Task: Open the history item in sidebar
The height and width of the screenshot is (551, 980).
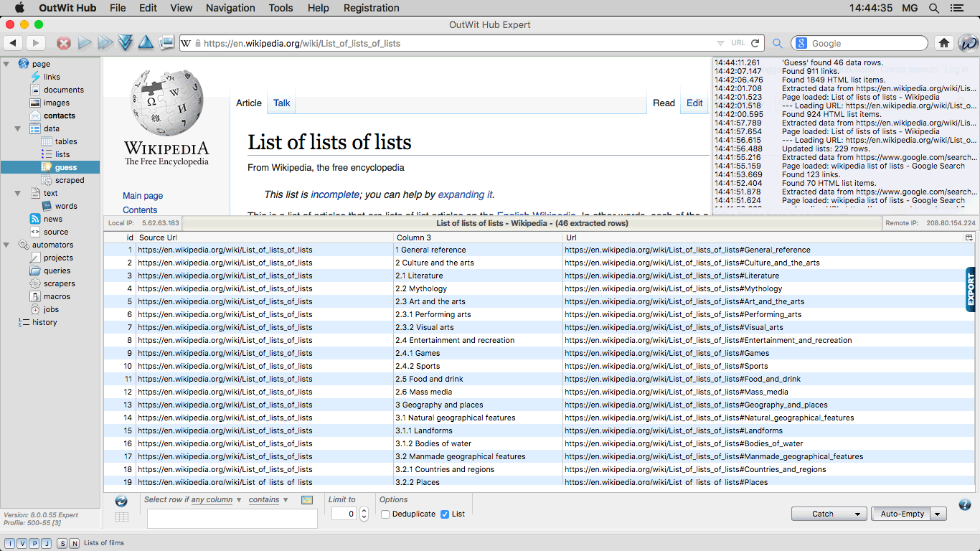Action: (x=38, y=322)
